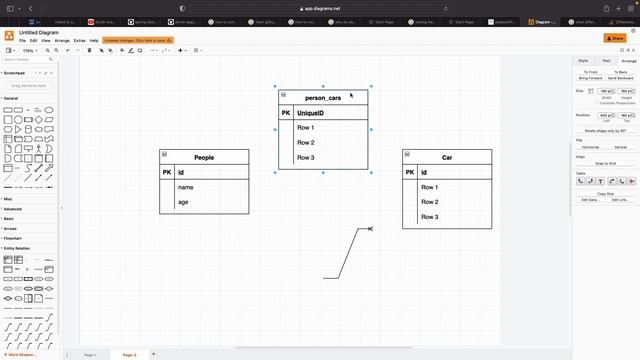Viewport: 640px width, 360px height.
Task: Click the search magnifier in shapes search
Action: pos(51,60)
